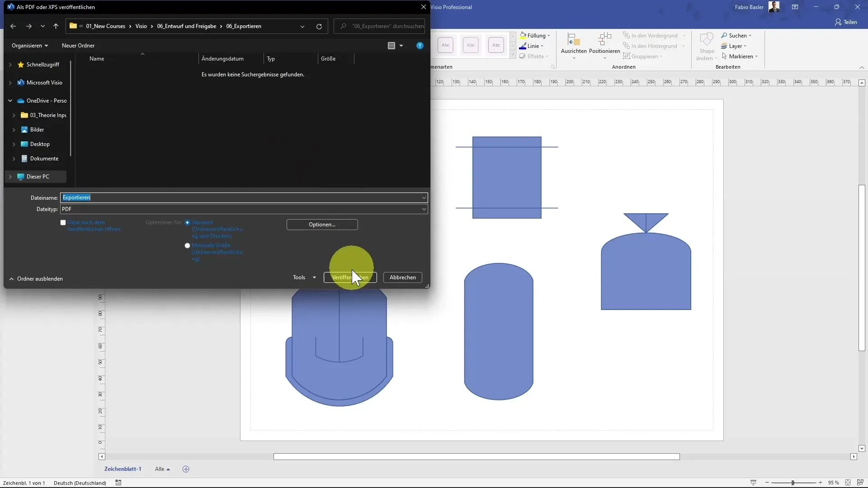Screen dimensions: 868x488
Task: Open the recent locations dropdown
Action: point(42,26)
